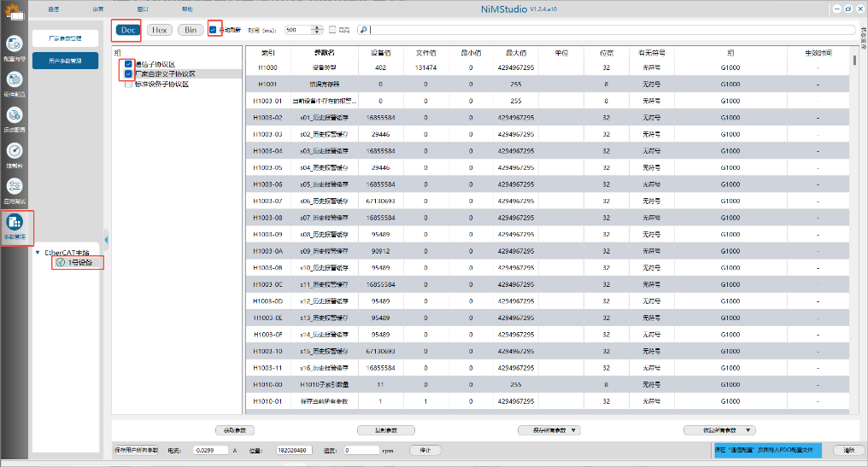Click device value 402 in H1000 row
This screenshot has width=868, height=467.
coord(381,67)
